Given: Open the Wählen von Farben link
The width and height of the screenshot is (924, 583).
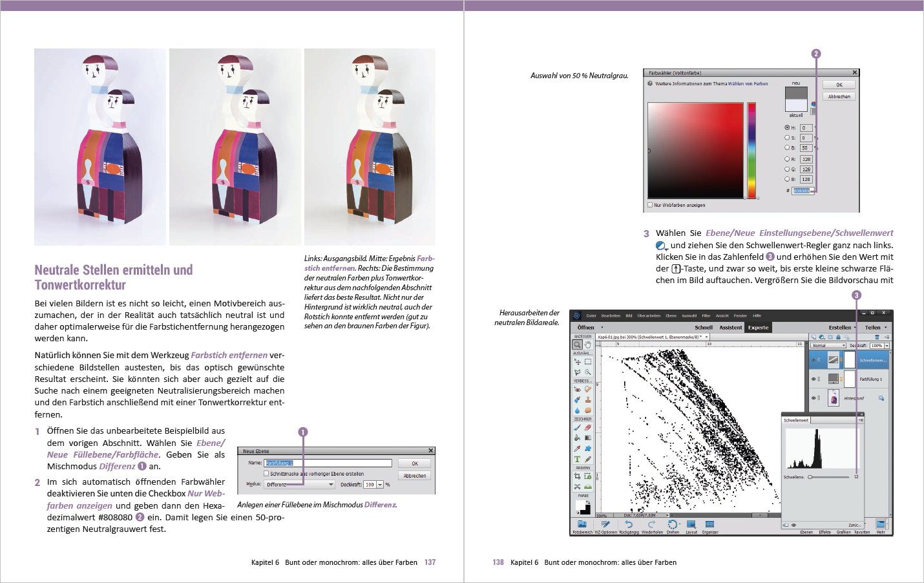Looking at the screenshot, I should [x=748, y=83].
